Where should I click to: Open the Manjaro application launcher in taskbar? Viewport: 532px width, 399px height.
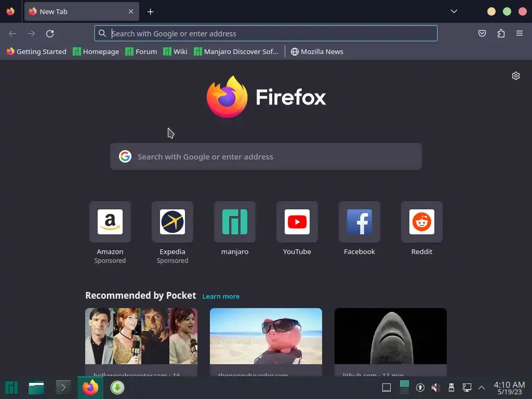point(11,388)
